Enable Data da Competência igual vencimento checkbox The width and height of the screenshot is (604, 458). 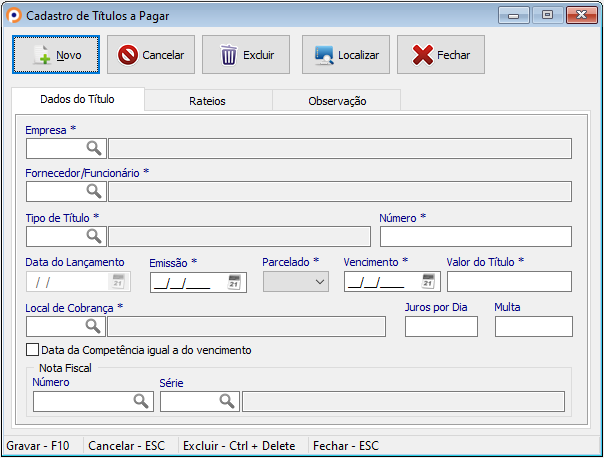pos(33,351)
